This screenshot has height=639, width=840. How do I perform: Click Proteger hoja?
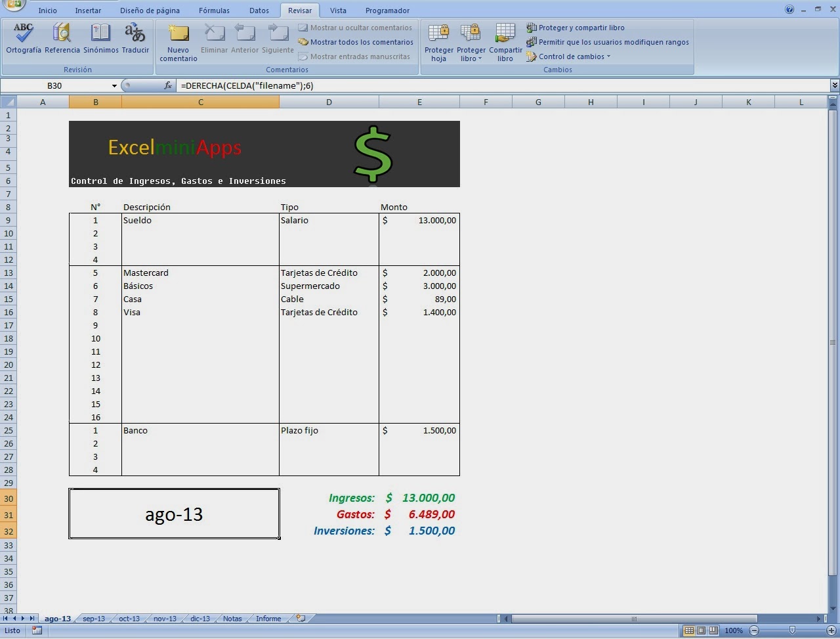(439, 43)
